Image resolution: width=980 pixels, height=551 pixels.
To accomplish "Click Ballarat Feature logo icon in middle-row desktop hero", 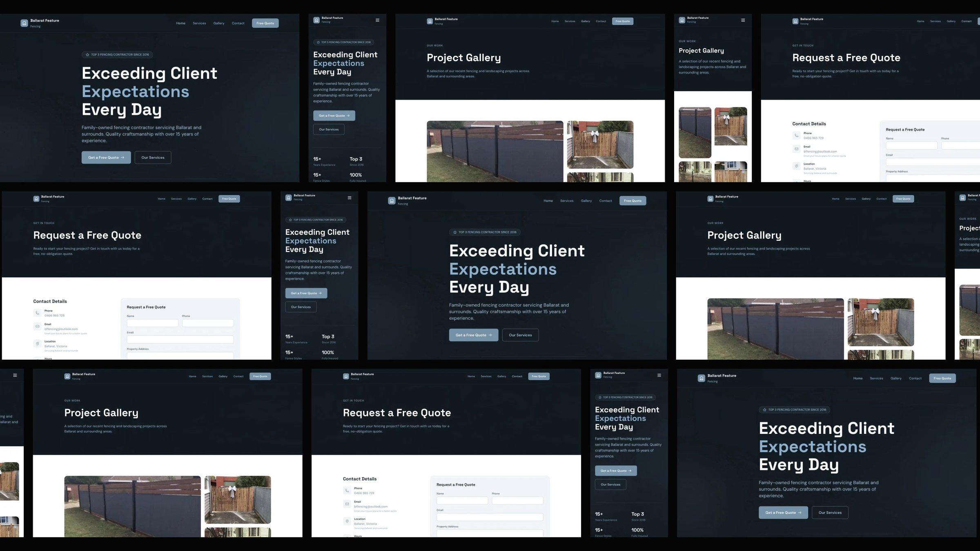I will coord(392,201).
